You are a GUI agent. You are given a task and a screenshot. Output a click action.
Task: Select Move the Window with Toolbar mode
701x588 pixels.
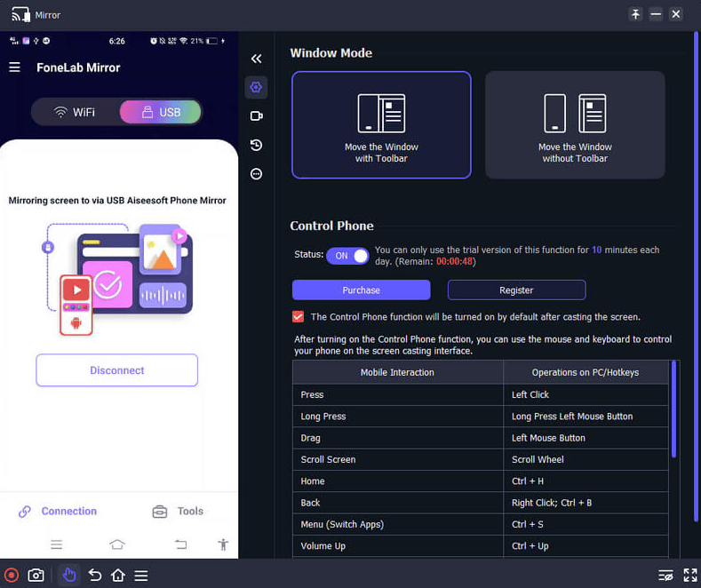point(381,125)
